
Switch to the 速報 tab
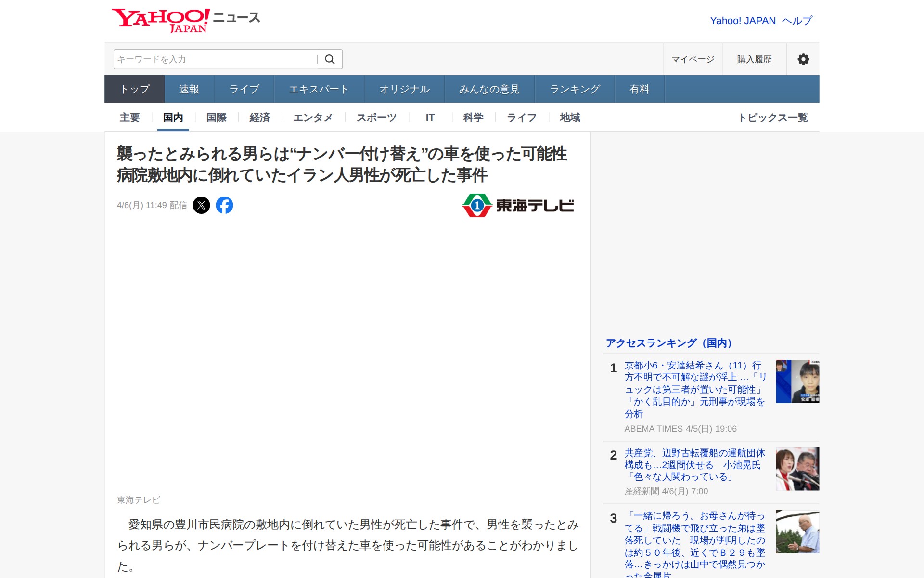pos(189,89)
